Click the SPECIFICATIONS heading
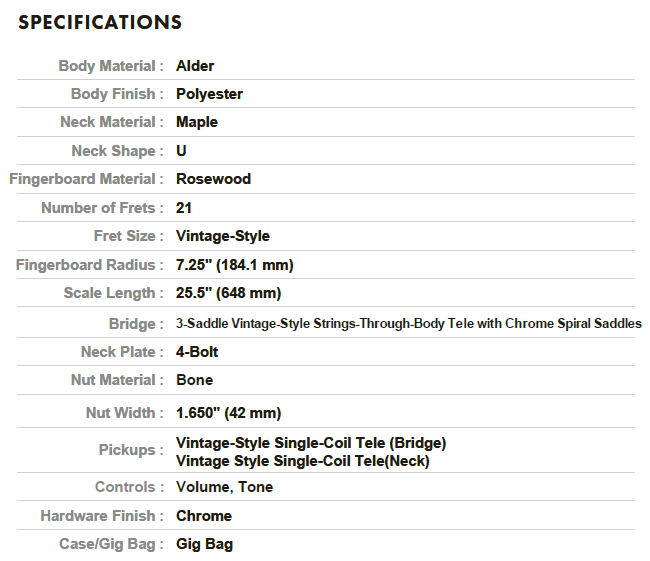This screenshot has width=650, height=561. [x=100, y=22]
